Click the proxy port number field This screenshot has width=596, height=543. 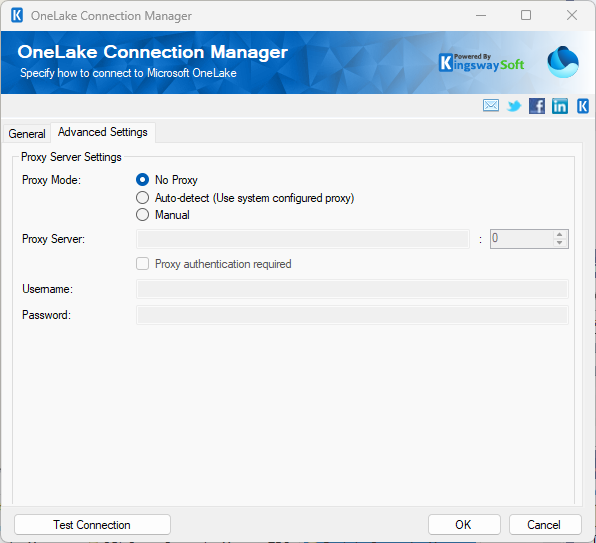[522, 239]
